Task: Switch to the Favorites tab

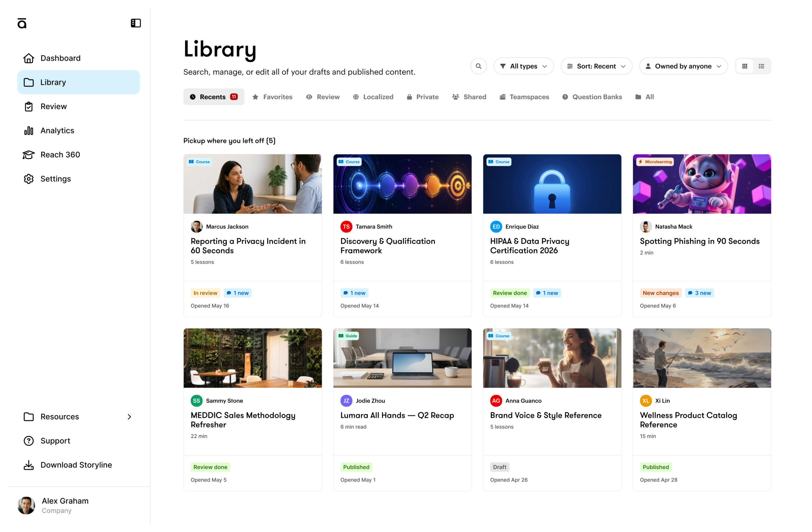Action: 272,97
